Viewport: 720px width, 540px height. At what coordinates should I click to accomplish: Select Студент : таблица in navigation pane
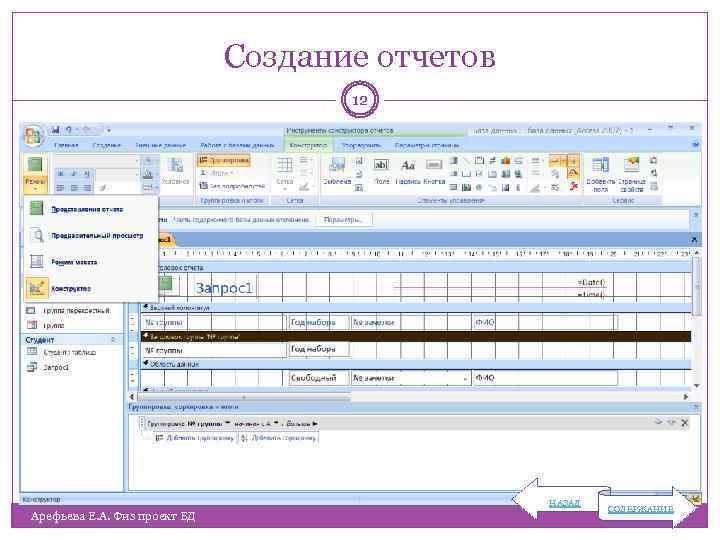tap(63, 352)
